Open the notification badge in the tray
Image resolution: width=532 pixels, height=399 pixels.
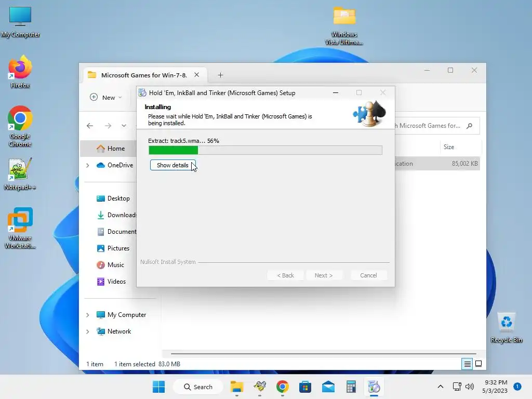click(x=517, y=386)
